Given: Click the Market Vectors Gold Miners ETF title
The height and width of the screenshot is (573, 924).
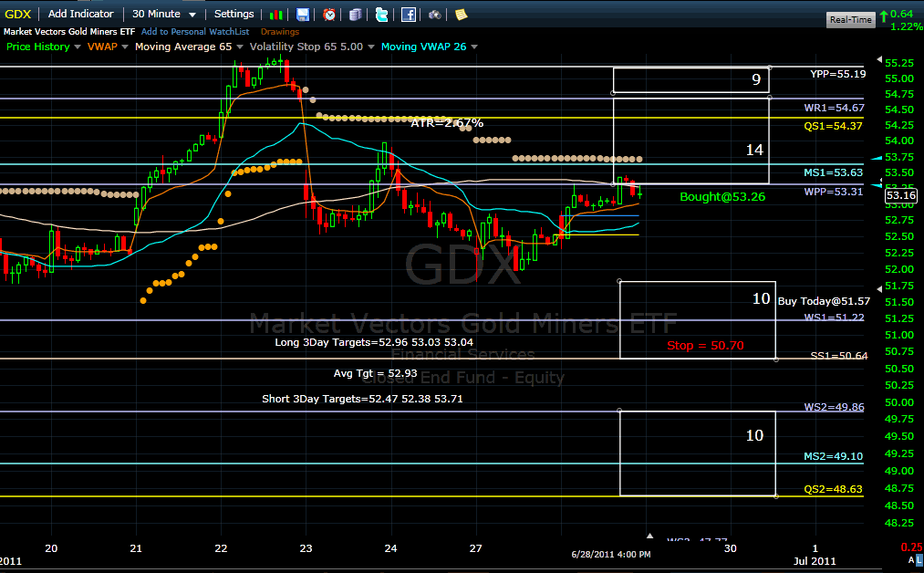Looking at the screenshot, I should click(x=69, y=32).
